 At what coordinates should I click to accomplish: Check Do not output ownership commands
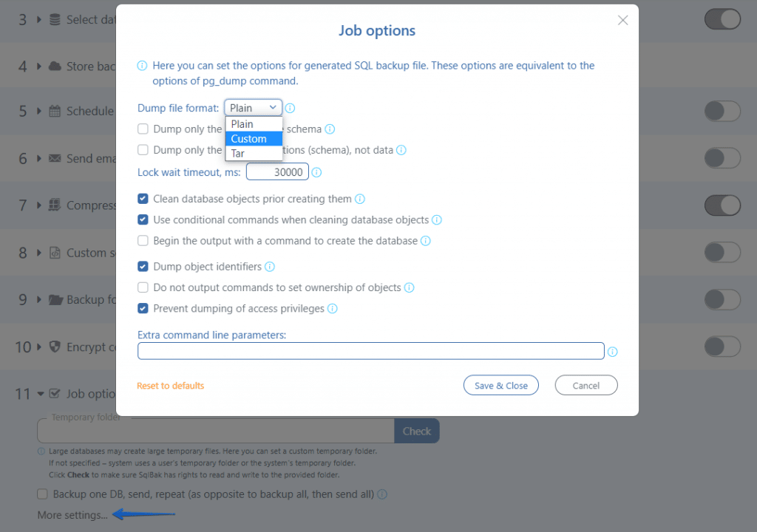143,287
